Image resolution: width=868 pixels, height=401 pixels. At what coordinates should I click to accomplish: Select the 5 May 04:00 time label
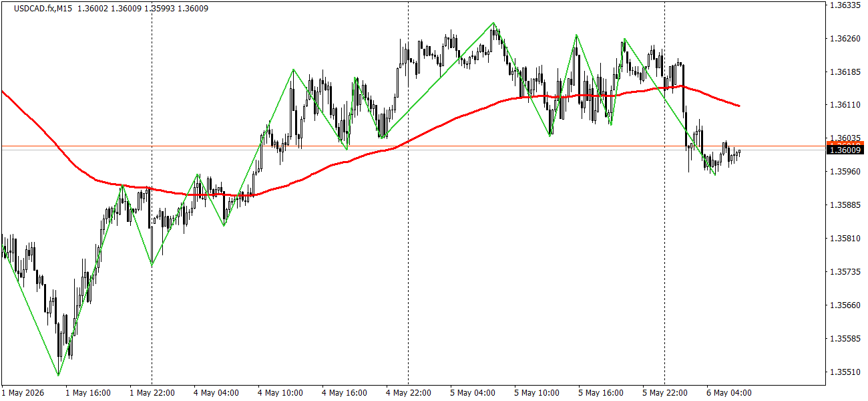coord(473,393)
